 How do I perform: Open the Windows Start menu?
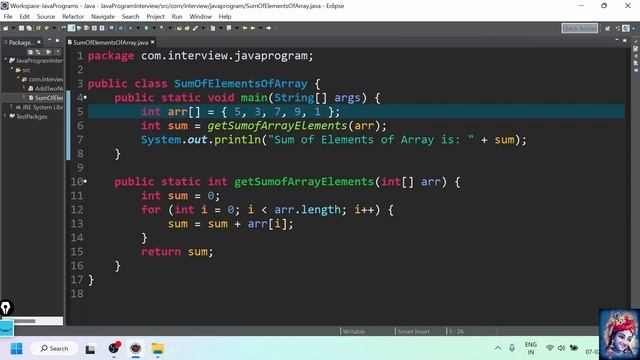coord(16,349)
